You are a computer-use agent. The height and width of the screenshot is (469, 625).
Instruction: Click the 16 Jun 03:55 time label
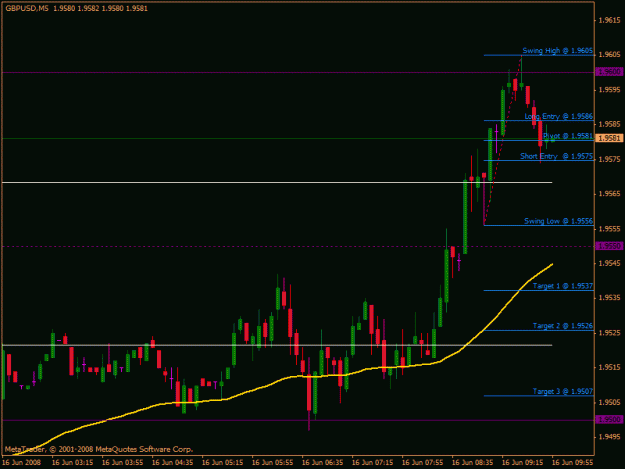(123, 463)
